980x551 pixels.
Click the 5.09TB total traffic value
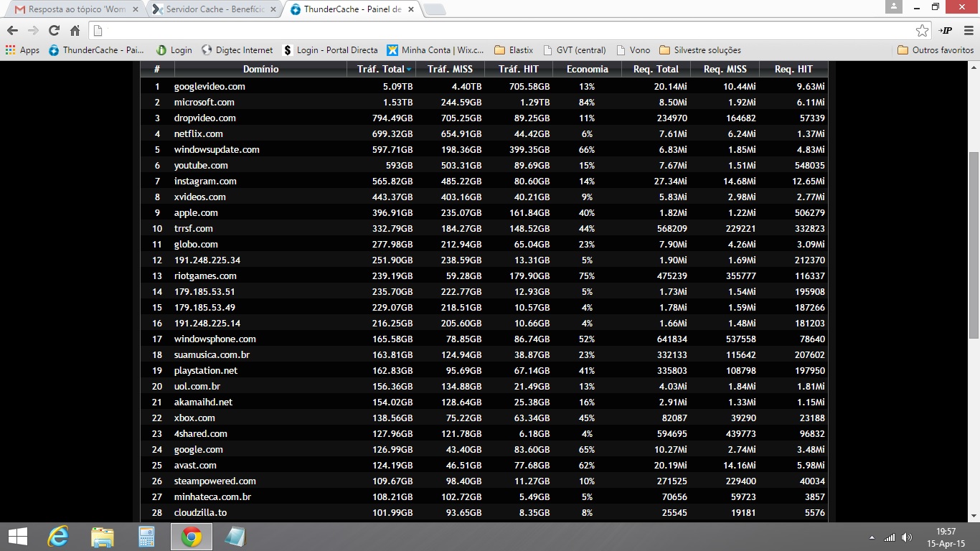coord(397,87)
